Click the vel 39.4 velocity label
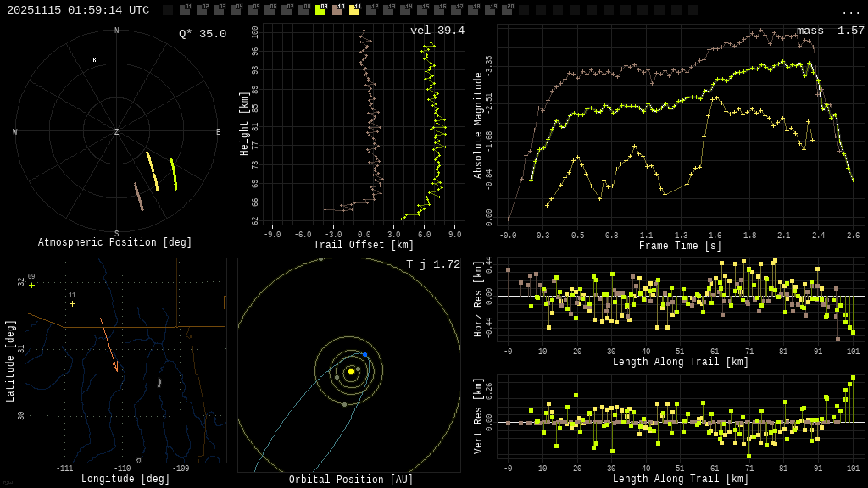This screenshot has width=868, height=488. (x=437, y=30)
